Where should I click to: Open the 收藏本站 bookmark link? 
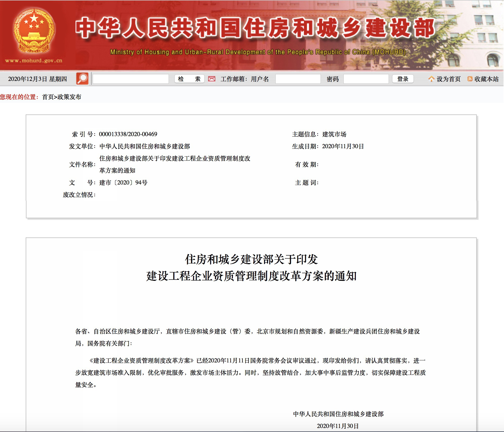[x=486, y=79]
